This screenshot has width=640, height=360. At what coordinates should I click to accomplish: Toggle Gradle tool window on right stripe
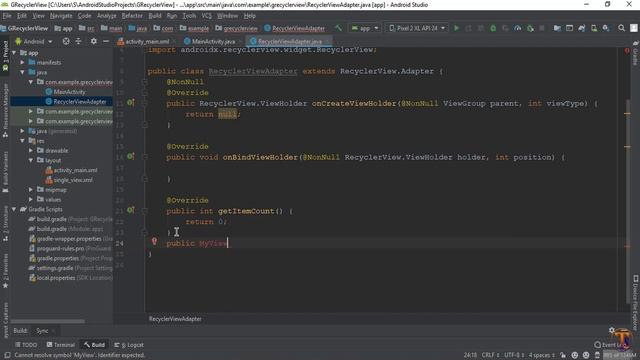[x=635, y=53]
